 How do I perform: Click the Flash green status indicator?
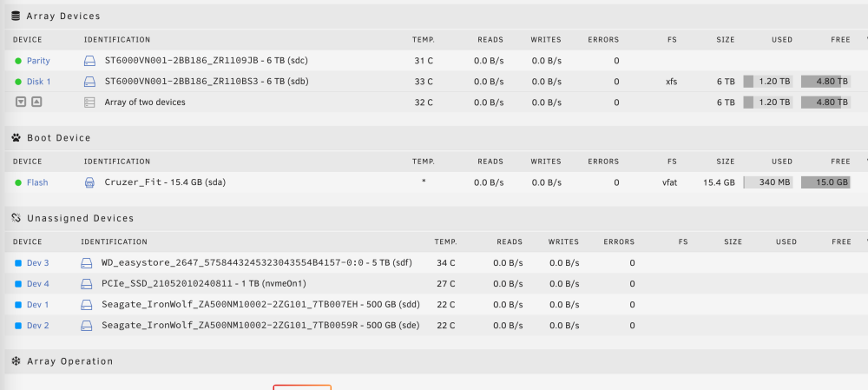[x=18, y=182]
